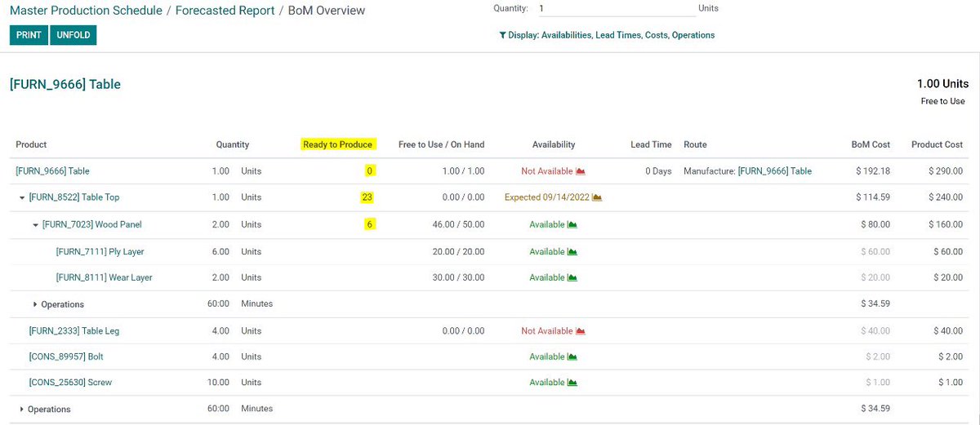Click the $ 192.18 BoM cost
This screenshot has width=980, height=425.
pyautogui.click(x=873, y=171)
